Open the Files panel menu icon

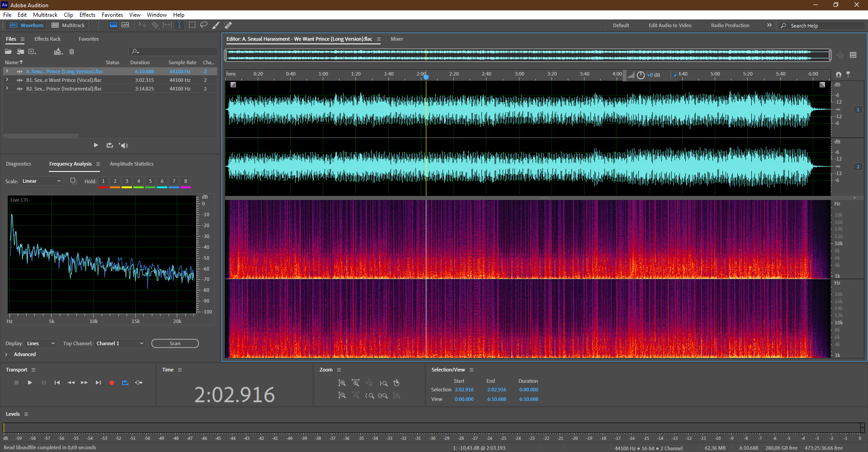click(x=23, y=39)
